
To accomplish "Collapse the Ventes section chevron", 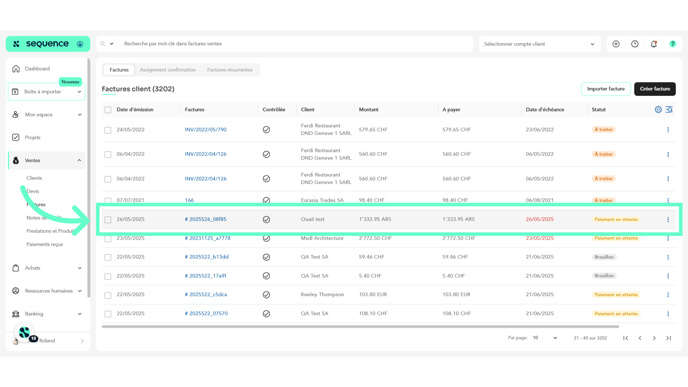I will coord(79,161).
